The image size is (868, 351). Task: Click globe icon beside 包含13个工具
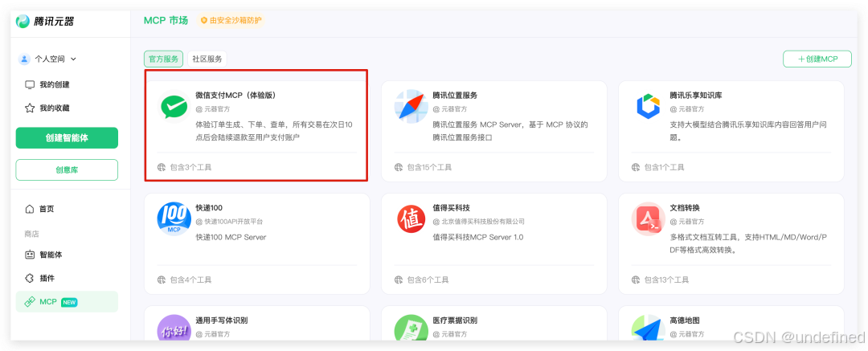(636, 280)
